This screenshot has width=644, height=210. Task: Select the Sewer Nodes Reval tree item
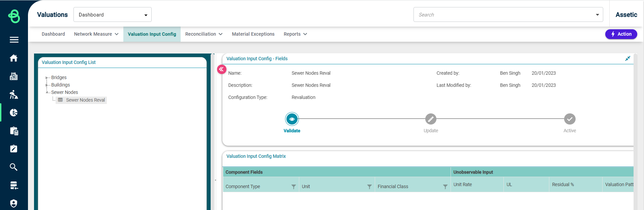(x=85, y=100)
